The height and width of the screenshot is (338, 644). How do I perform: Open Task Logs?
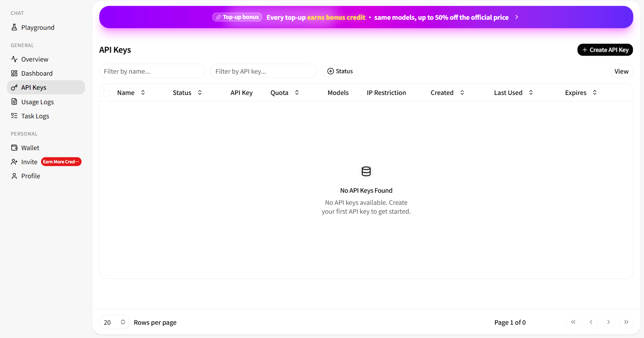pyautogui.click(x=46, y=116)
